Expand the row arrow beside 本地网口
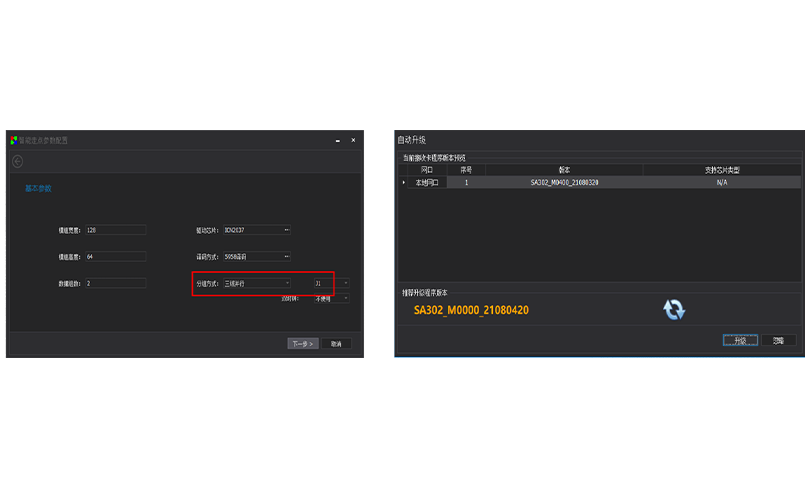Viewport: 810px width, 487px height. (405, 183)
